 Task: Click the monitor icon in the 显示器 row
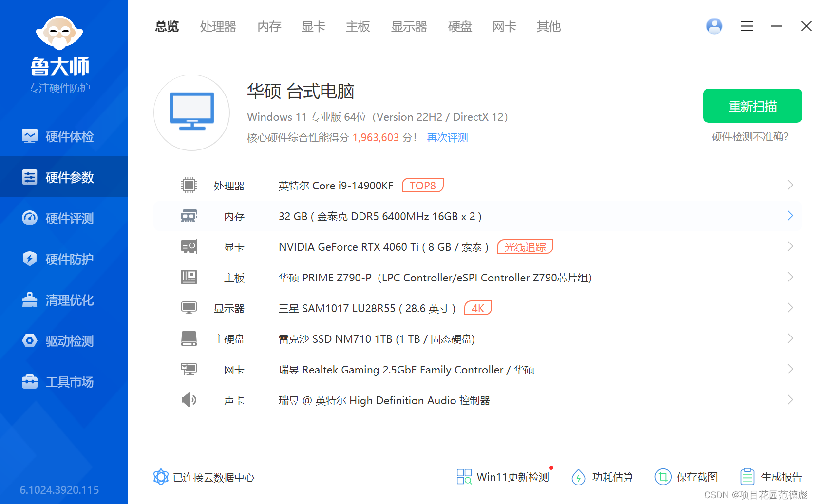(x=189, y=308)
